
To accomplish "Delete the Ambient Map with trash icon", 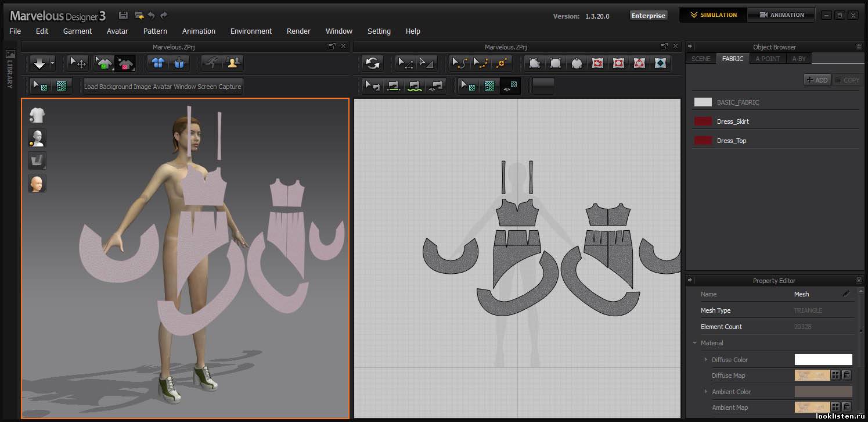I will point(847,407).
